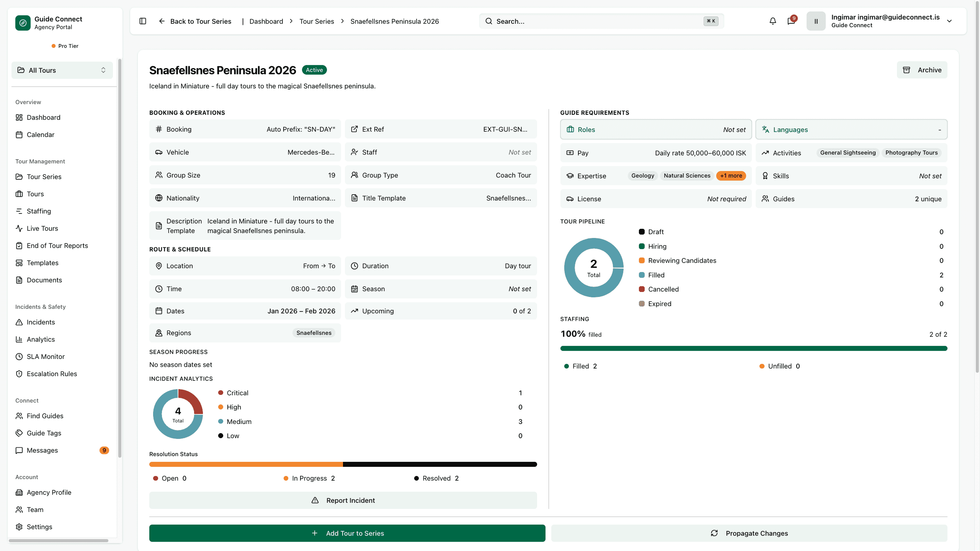This screenshot has width=980, height=551.
Task: Click the search input field
Action: pyautogui.click(x=597, y=21)
